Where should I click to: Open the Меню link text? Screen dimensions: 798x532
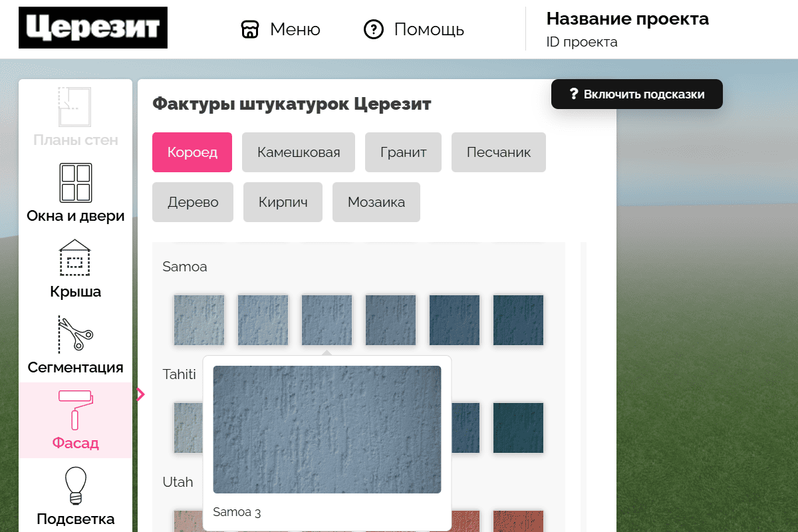click(x=295, y=29)
